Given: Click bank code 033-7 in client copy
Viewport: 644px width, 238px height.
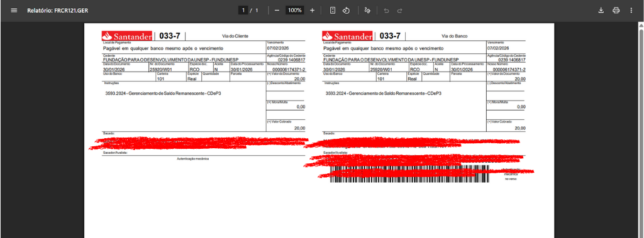Looking at the screenshot, I should pyautogui.click(x=170, y=36).
